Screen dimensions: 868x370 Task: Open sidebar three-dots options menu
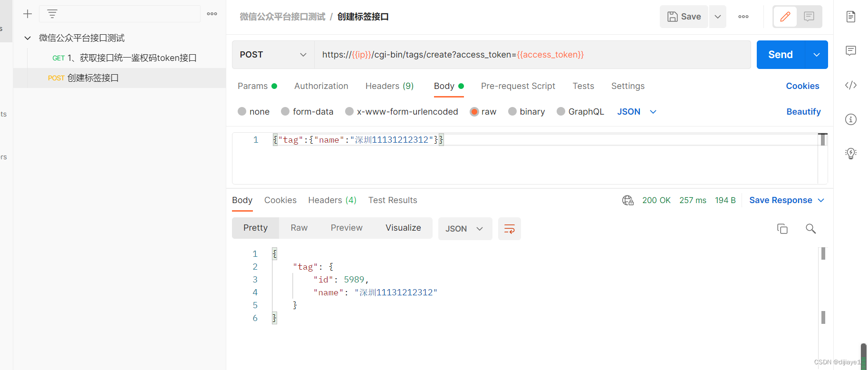212,14
